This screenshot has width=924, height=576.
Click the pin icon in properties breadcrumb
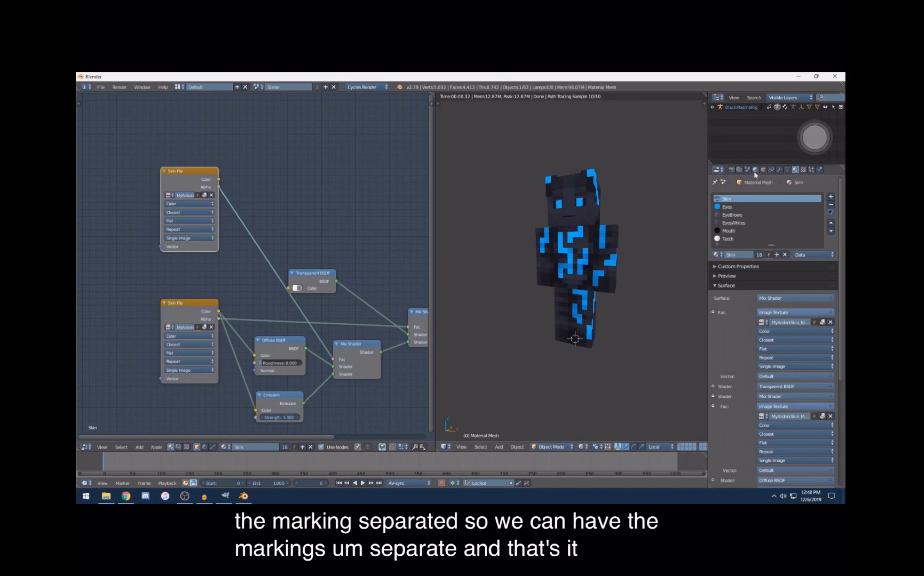click(715, 182)
